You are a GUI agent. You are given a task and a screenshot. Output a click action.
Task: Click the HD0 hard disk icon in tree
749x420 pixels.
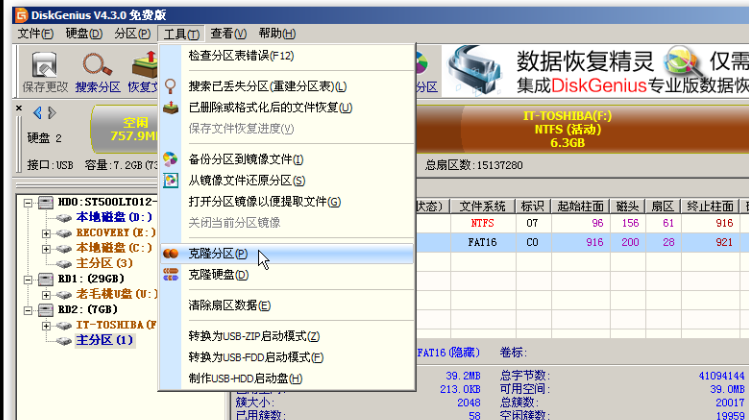(x=46, y=202)
